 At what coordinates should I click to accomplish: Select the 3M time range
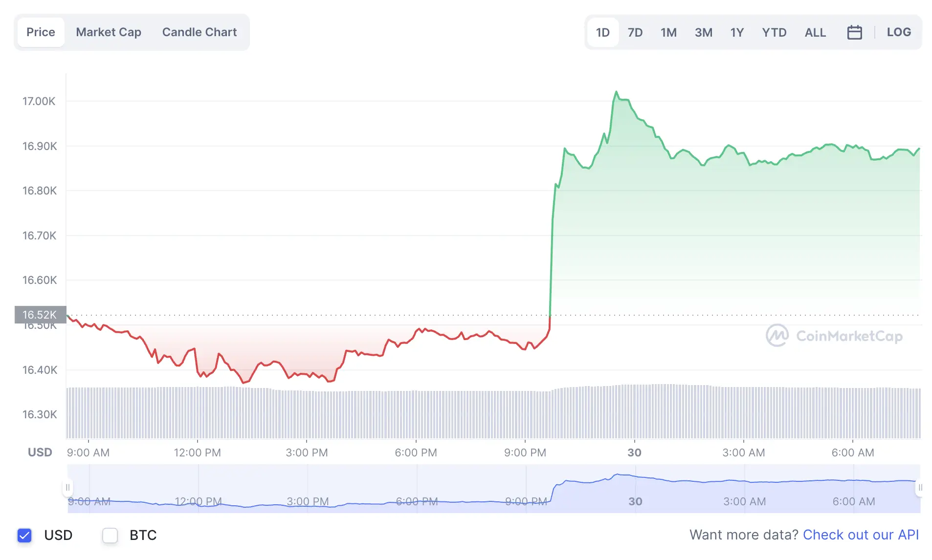704,32
